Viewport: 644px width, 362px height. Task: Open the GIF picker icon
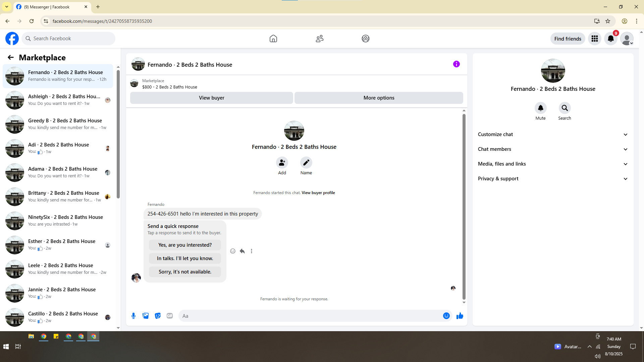(x=170, y=316)
